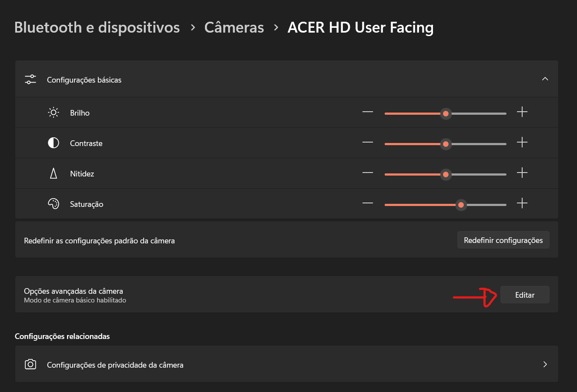Click Redefinir as configurações padrão da câmera text
The image size is (577, 392).
click(100, 241)
